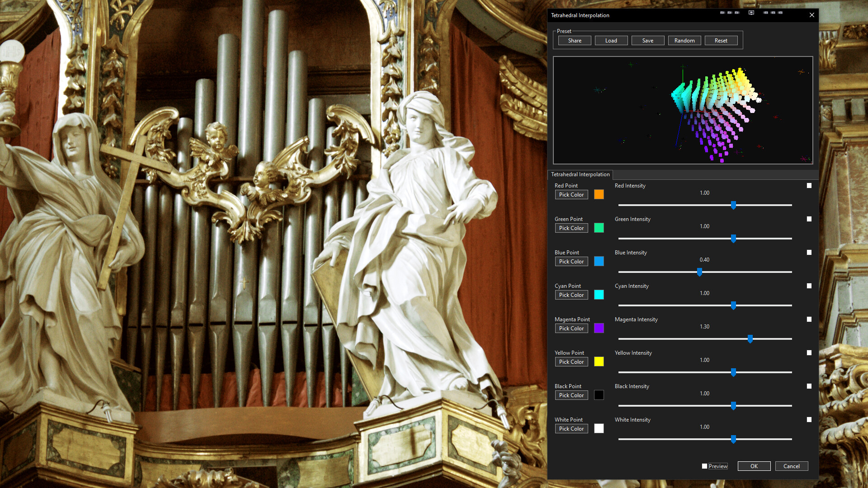The image size is (868, 488).
Task: Toggle the checkbox beside Green Intensity
Action: 809,219
